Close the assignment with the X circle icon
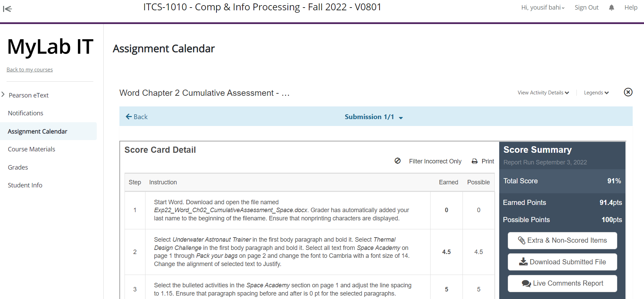Screen dimensions: 644x299 pyautogui.click(x=628, y=92)
